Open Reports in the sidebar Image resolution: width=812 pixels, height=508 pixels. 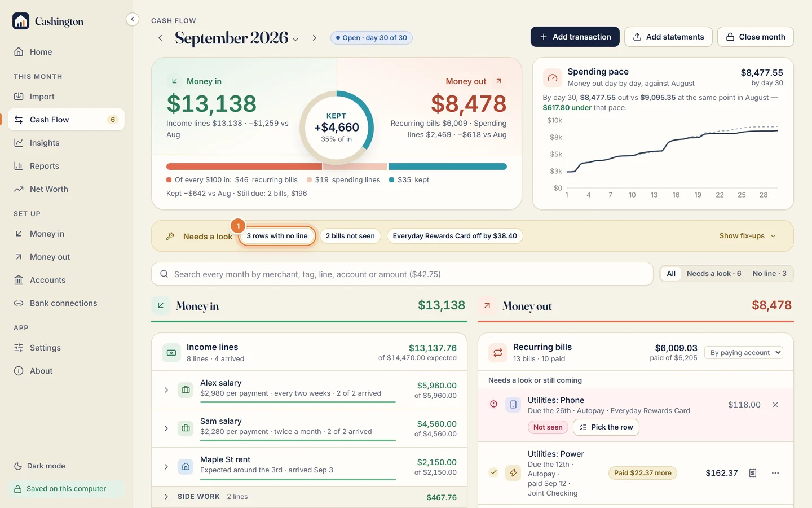[67, 166]
